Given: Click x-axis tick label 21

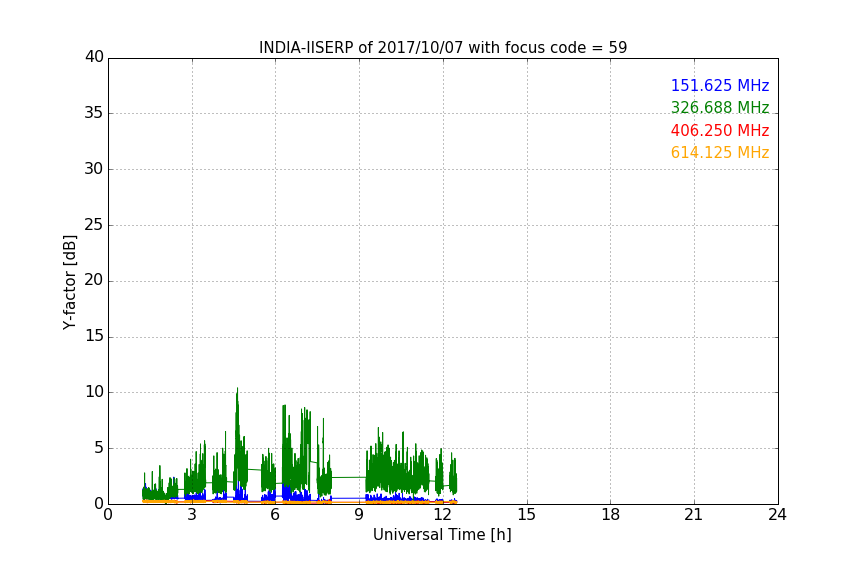Looking at the screenshot, I should 694,515.
